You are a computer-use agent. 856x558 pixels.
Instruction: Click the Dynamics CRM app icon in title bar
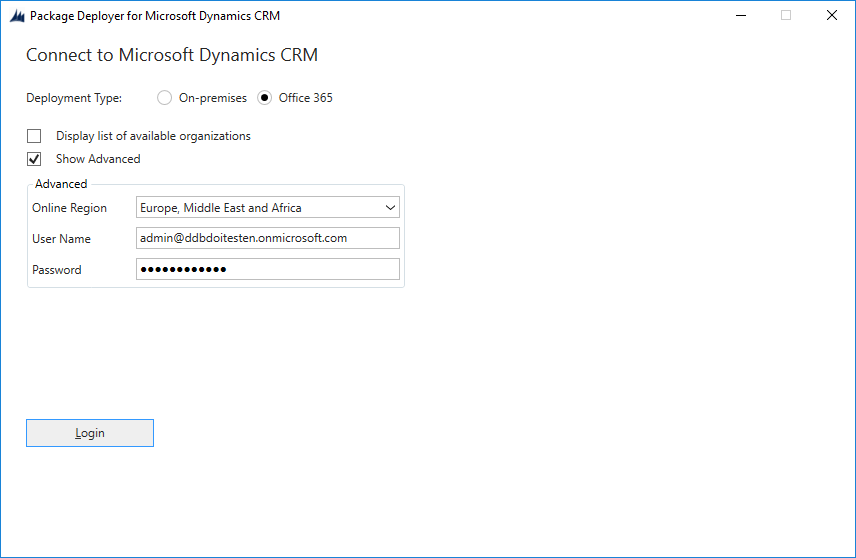[17, 16]
